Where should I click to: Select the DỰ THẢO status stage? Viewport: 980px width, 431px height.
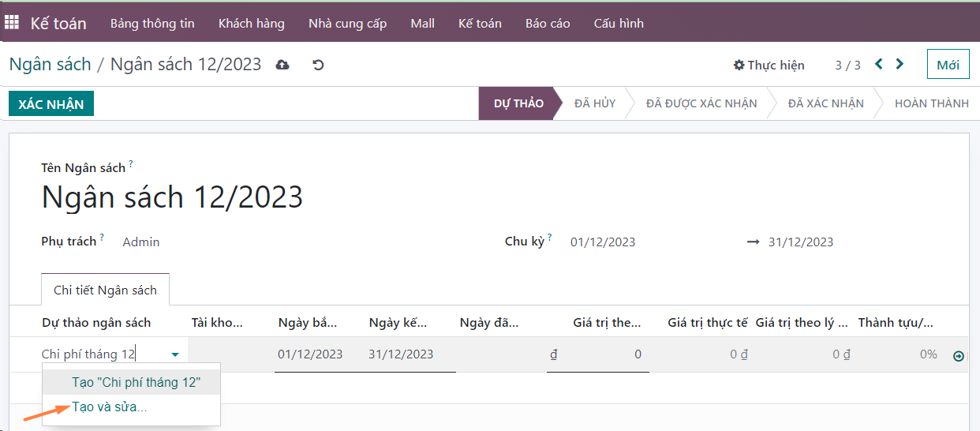[518, 103]
